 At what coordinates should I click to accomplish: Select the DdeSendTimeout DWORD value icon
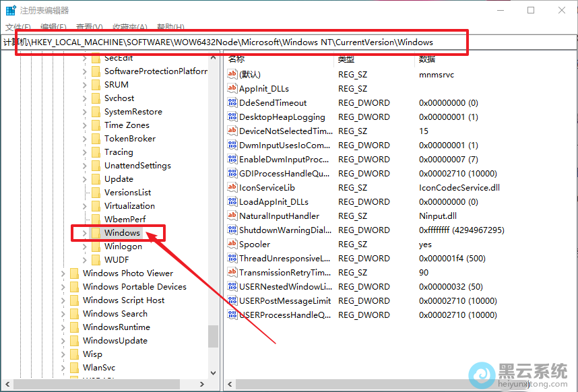tap(232, 103)
